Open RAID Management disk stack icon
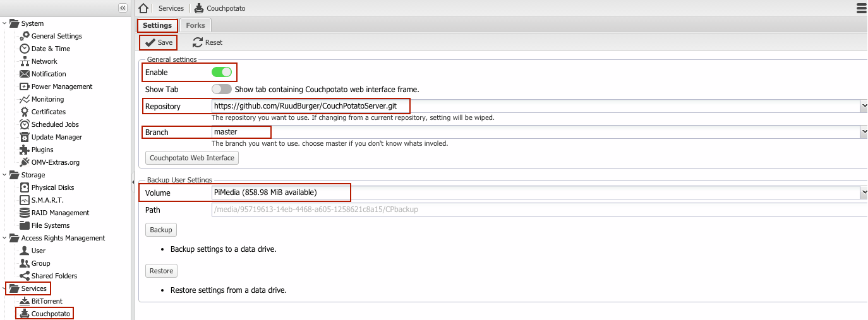 pos(25,213)
